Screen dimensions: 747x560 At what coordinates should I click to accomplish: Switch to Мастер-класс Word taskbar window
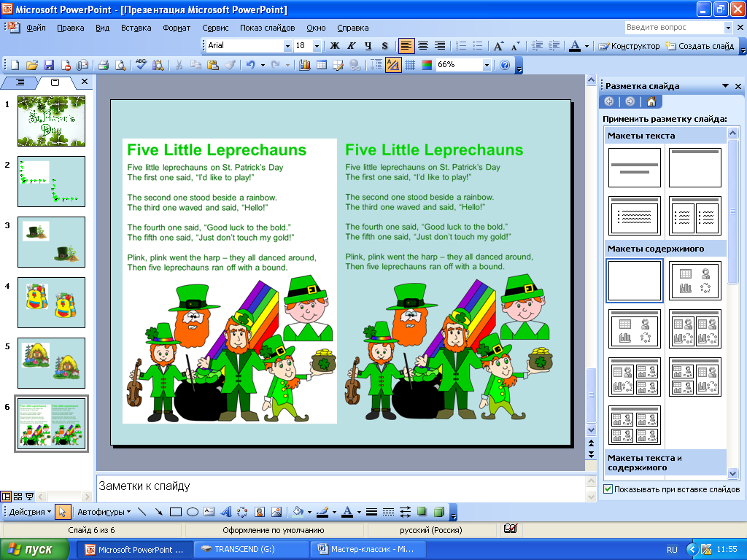(370, 549)
